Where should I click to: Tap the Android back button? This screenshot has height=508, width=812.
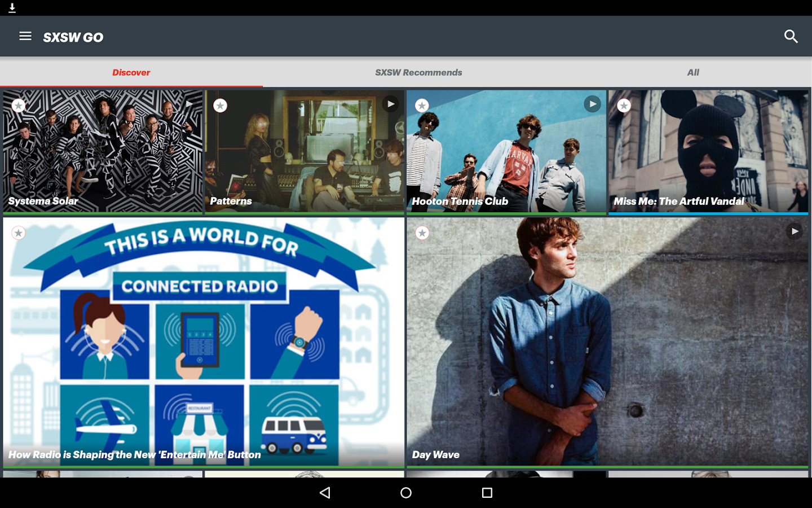[x=325, y=493]
